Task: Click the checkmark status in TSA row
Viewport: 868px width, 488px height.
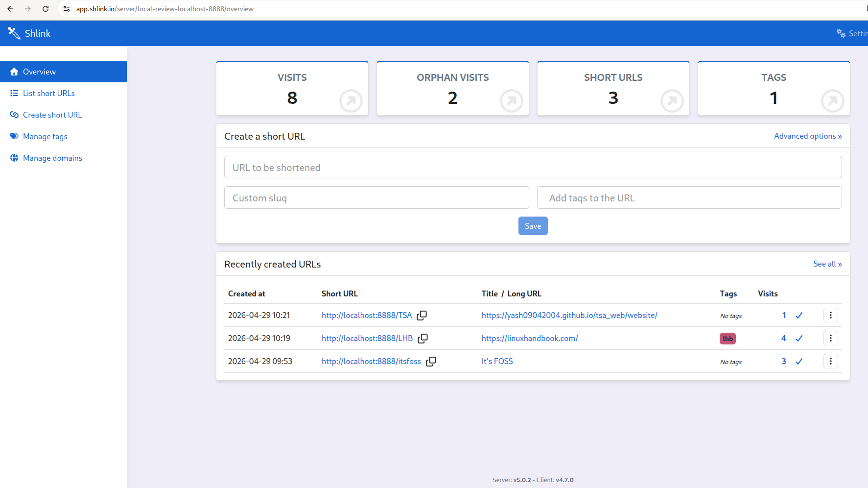Action: coord(799,316)
